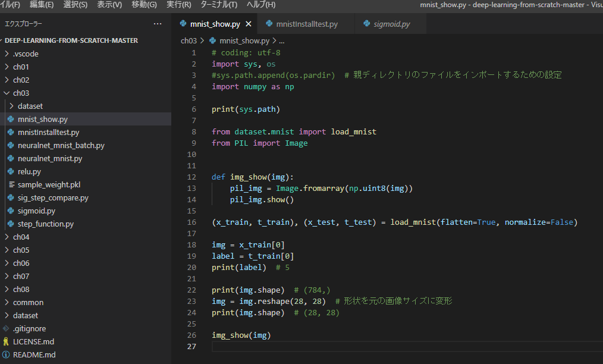The height and width of the screenshot is (364, 603).
Task: Expand the ch08 folder
Action: (x=7, y=289)
